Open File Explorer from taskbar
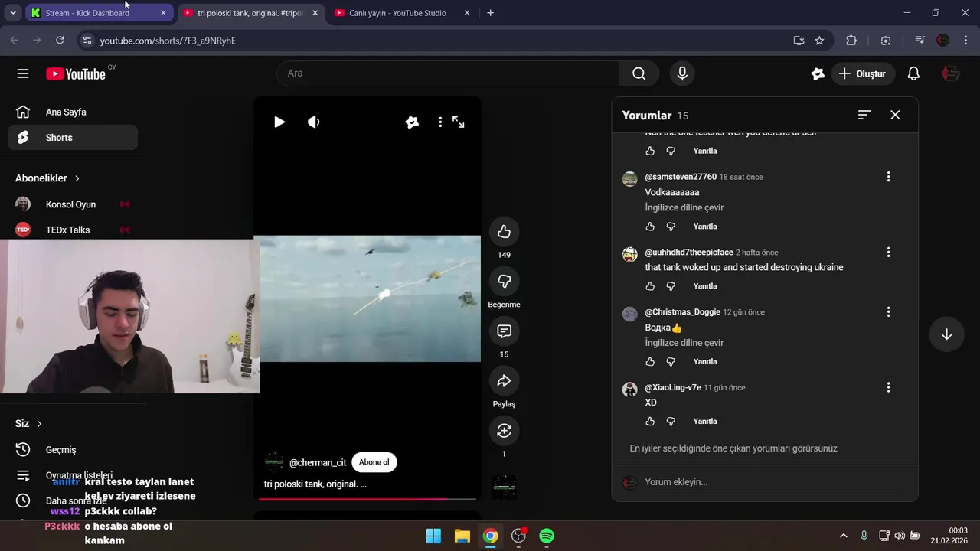 pos(462,536)
